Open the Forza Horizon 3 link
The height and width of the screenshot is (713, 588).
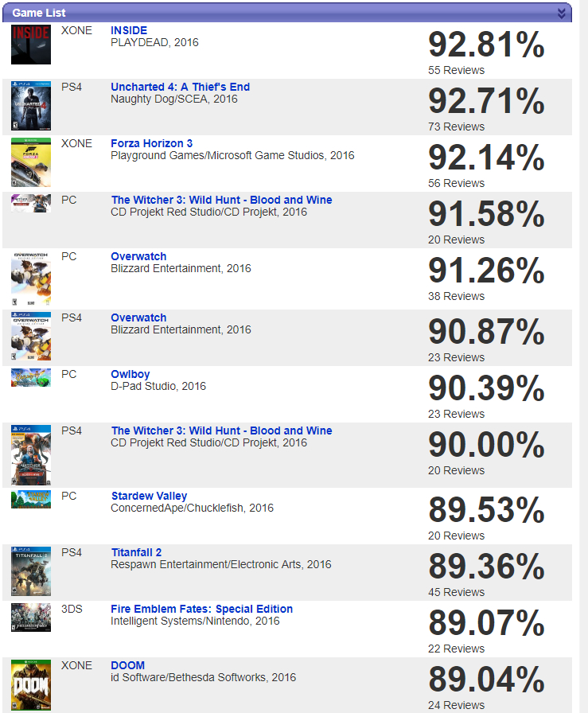tap(151, 143)
